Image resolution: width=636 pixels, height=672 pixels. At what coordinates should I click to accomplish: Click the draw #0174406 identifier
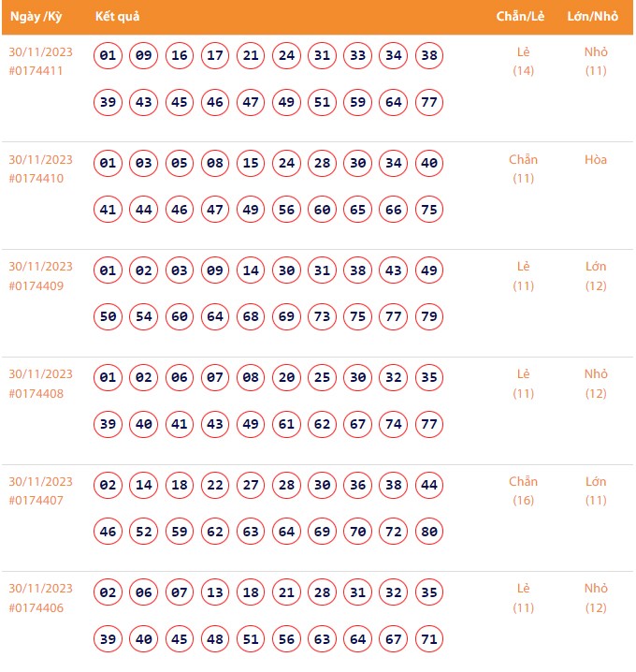pos(36,607)
